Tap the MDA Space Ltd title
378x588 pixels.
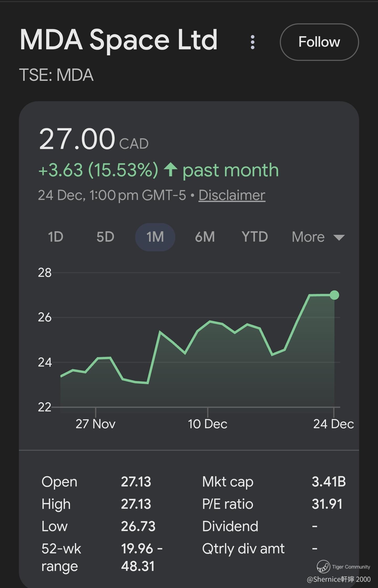(x=119, y=40)
